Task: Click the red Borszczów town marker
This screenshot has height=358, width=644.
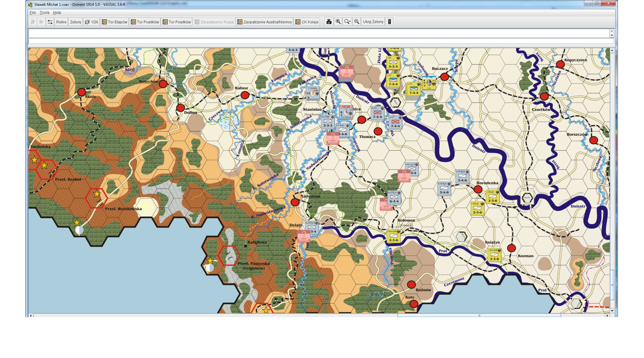Action: click(x=594, y=140)
